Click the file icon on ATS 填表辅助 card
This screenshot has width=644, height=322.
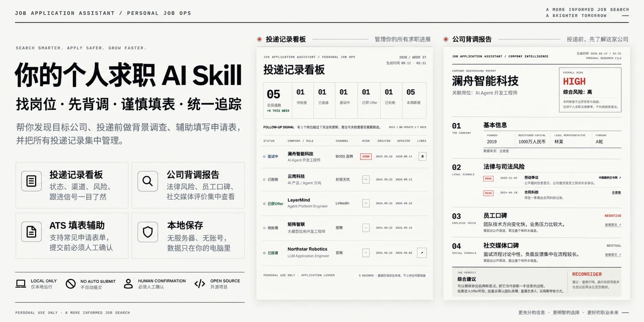point(32,232)
